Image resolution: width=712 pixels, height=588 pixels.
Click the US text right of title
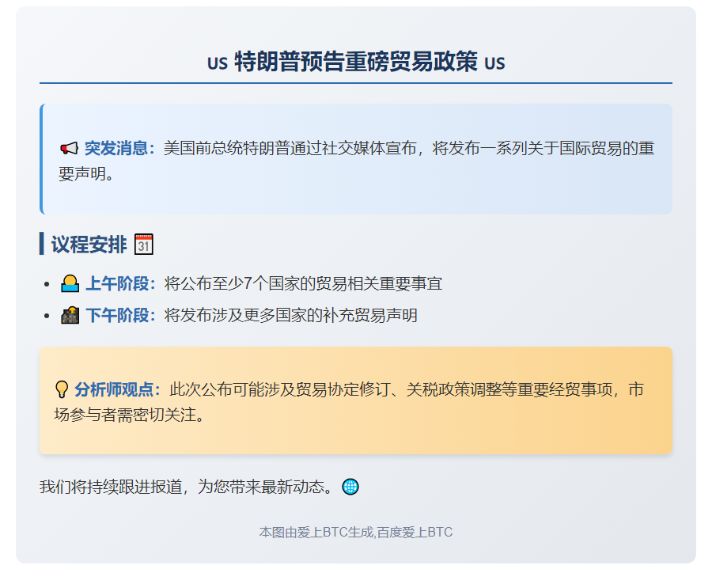click(494, 63)
